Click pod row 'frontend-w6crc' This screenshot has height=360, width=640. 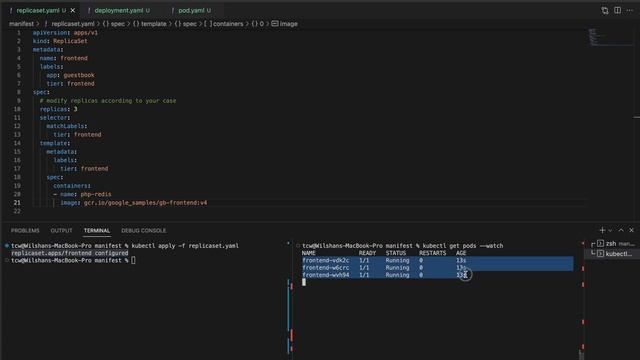(x=438, y=268)
